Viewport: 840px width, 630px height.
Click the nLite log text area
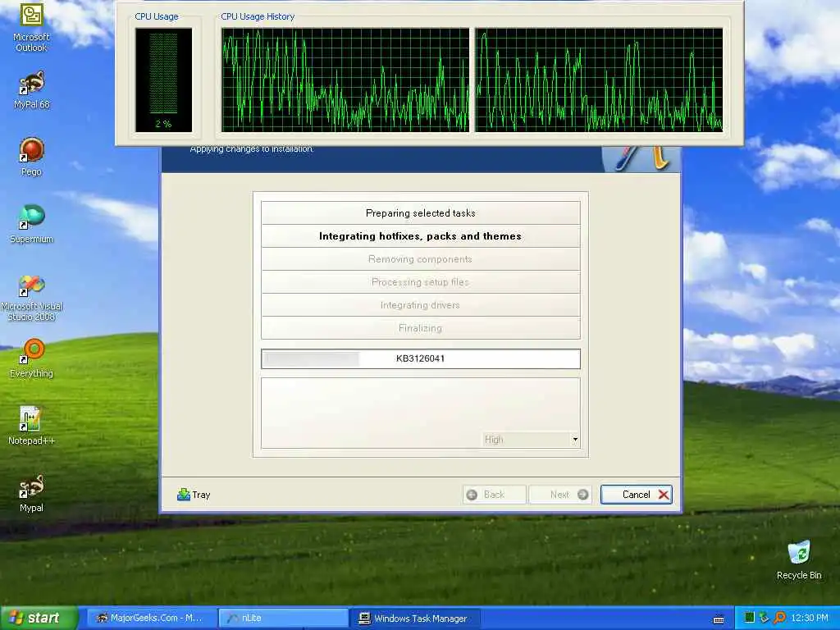tap(421, 413)
